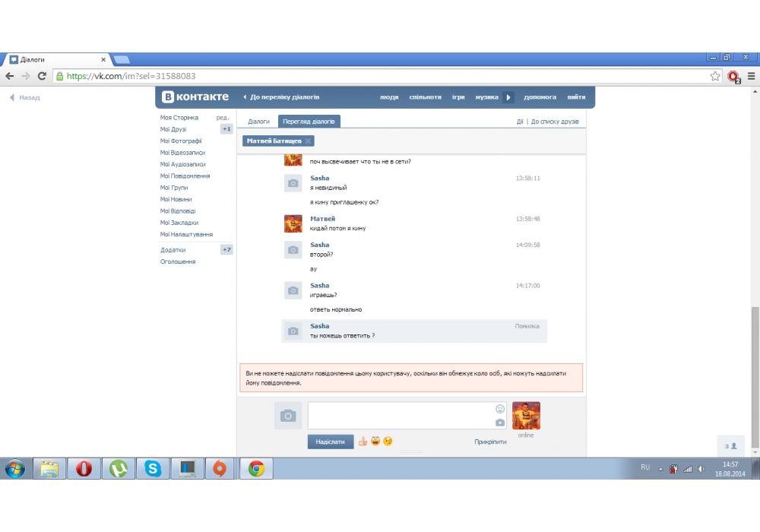Open музика in top menu
The width and height of the screenshot is (760, 532).
point(486,97)
